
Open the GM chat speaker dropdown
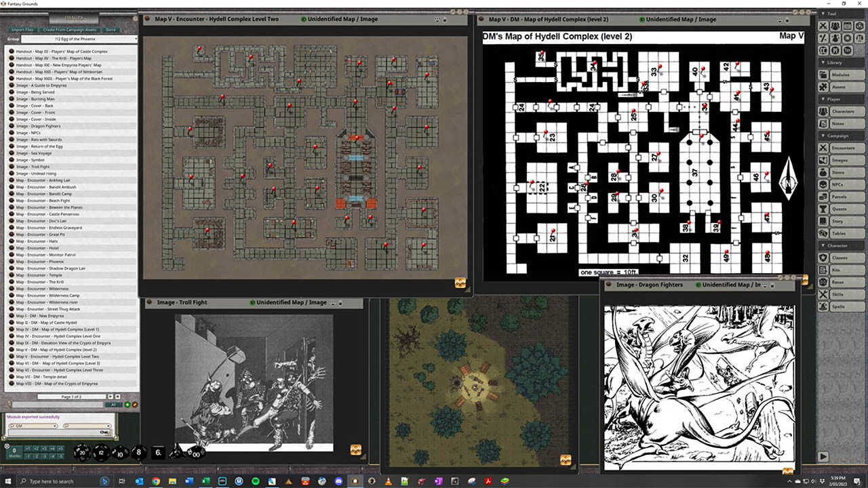(x=32, y=426)
